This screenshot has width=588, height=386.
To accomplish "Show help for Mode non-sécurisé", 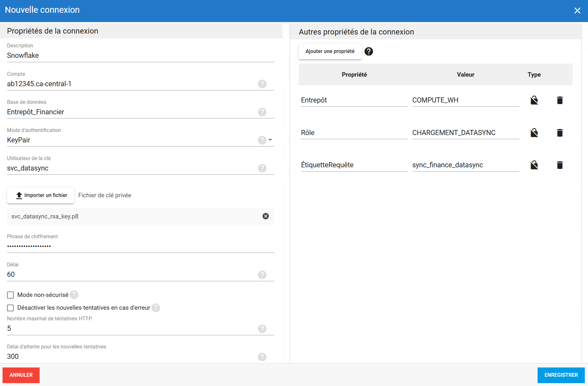I will click(74, 295).
